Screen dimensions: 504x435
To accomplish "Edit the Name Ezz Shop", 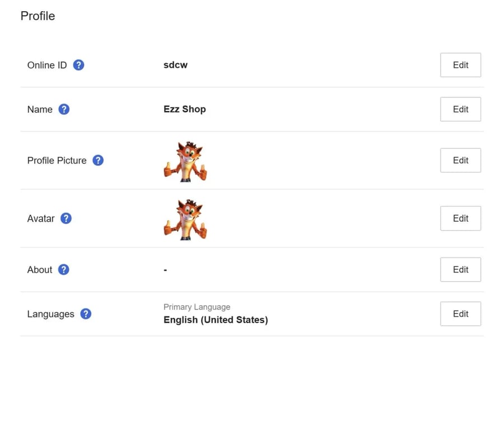I will point(460,109).
